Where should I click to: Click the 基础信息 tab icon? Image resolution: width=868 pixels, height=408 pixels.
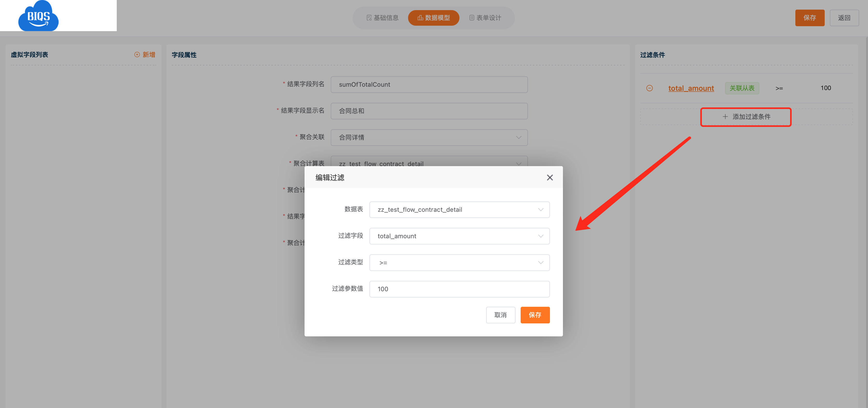pyautogui.click(x=369, y=18)
